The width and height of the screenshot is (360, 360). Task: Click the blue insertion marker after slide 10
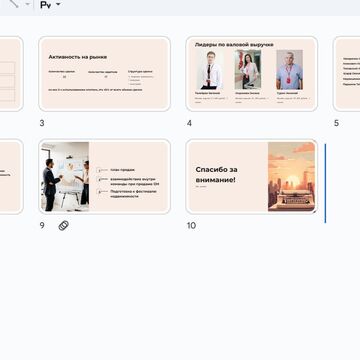tap(325, 183)
